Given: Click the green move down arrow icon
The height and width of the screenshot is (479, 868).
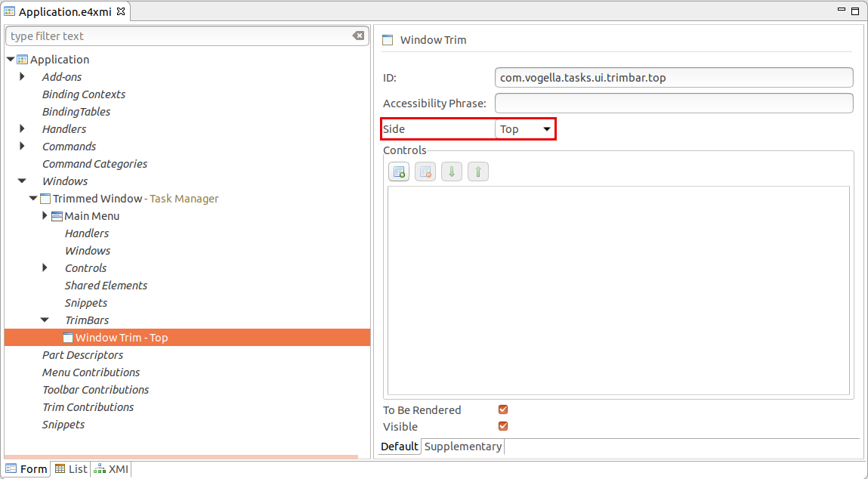Looking at the screenshot, I should coord(452,172).
